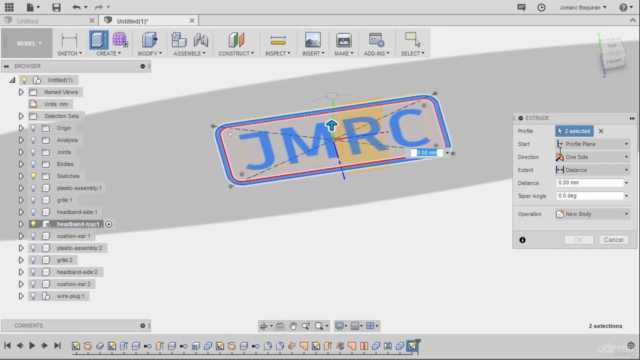Open the MODEL workspace dropdown
The image size is (640, 360).
point(27,43)
